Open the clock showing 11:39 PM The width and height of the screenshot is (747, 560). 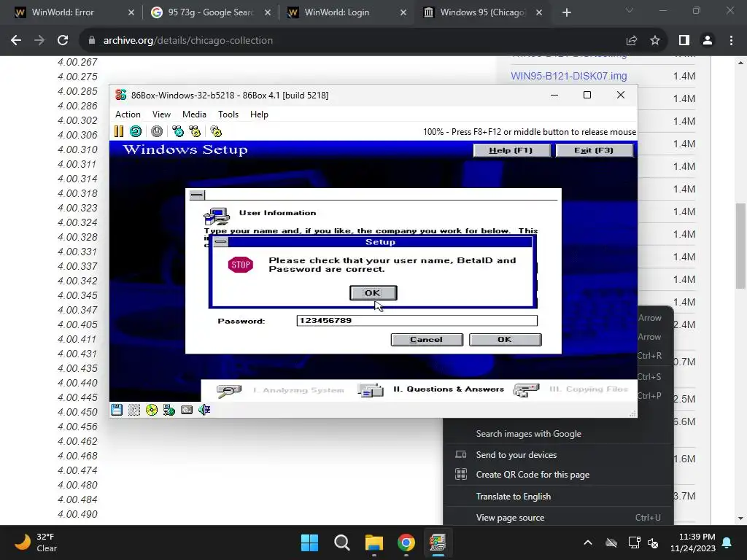point(693,542)
